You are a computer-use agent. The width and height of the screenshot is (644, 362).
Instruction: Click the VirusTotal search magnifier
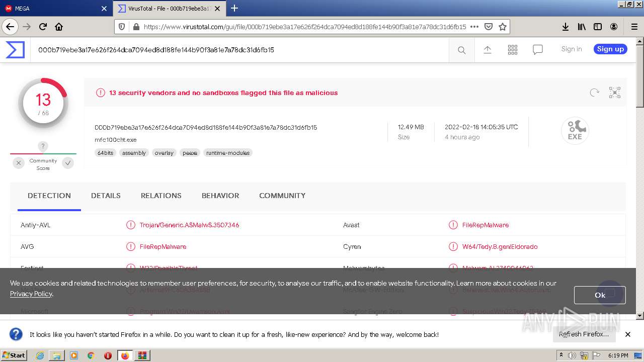tap(461, 50)
